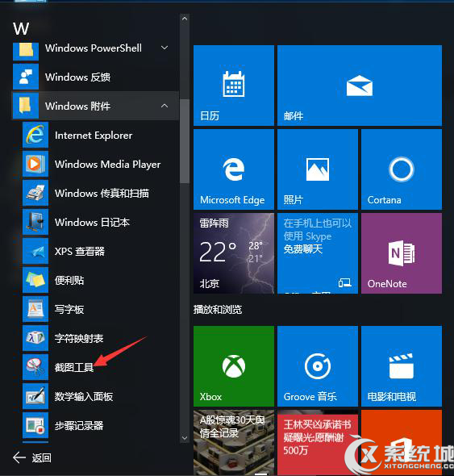Open the Groove 音乐 tile

pos(318,366)
